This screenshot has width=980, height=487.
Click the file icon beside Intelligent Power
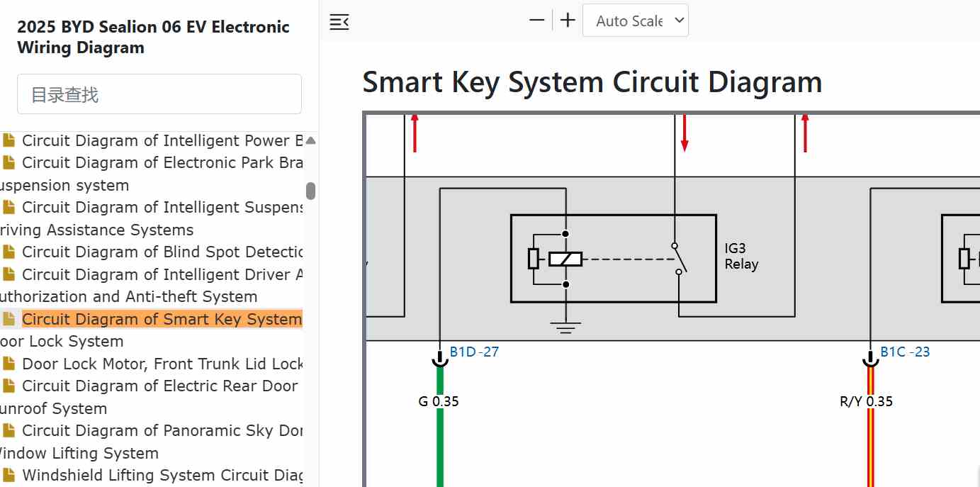click(9, 140)
